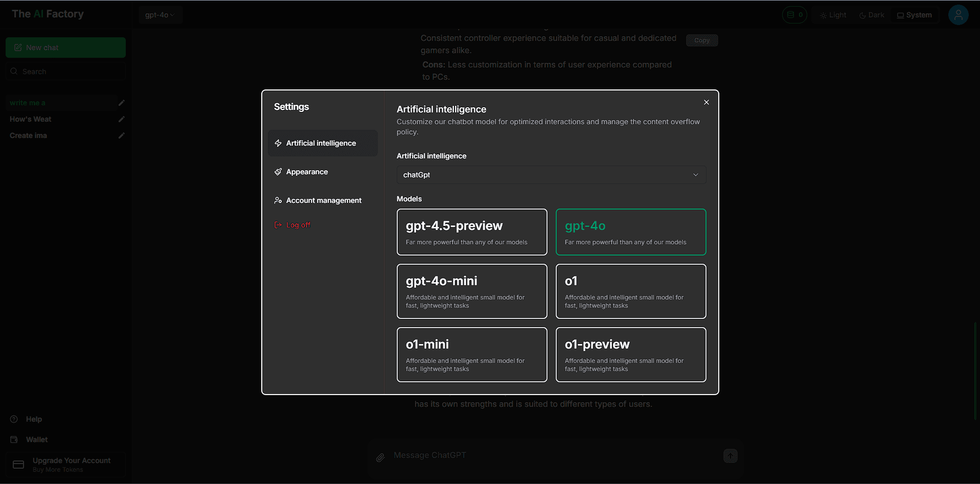Click the Settings dialog heading

click(291, 107)
